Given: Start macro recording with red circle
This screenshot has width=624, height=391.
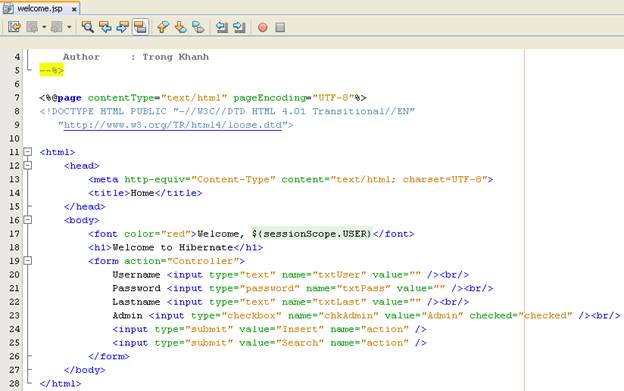Looking at the screenshot, I should 263,27.
